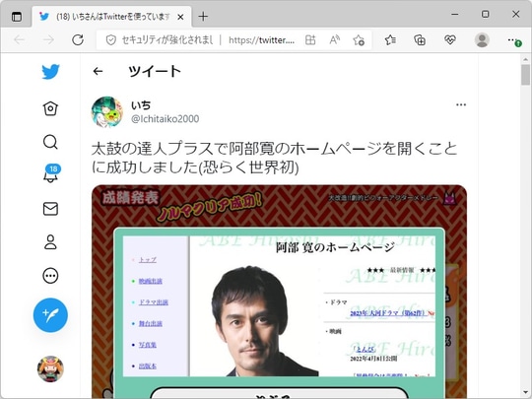The width and height of the screenshot is (532, 399).
Task: Open Edge Settings and more menu
Action: point(513,40)
